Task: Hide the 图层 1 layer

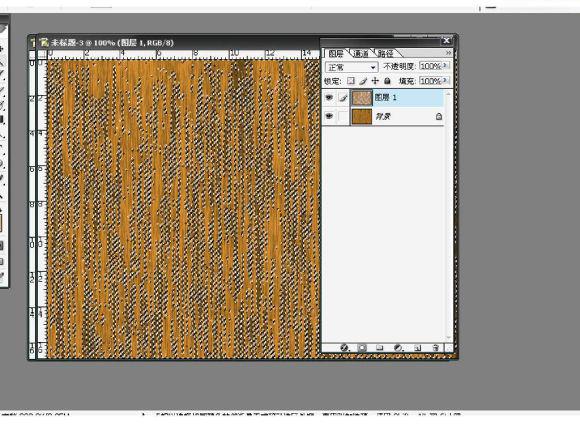Action: [329, 98]
